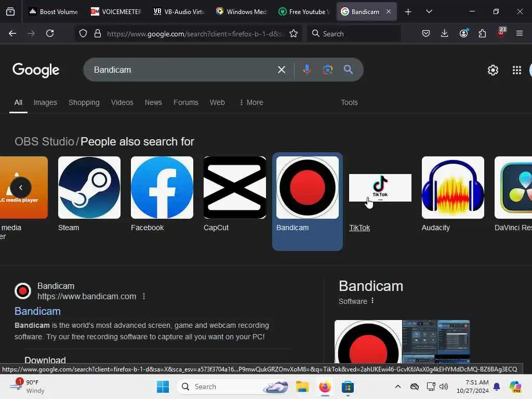This screenshot has width=532, height=399.
Task: Open Copilot from the taskbar corner
Action: [516, 387]
